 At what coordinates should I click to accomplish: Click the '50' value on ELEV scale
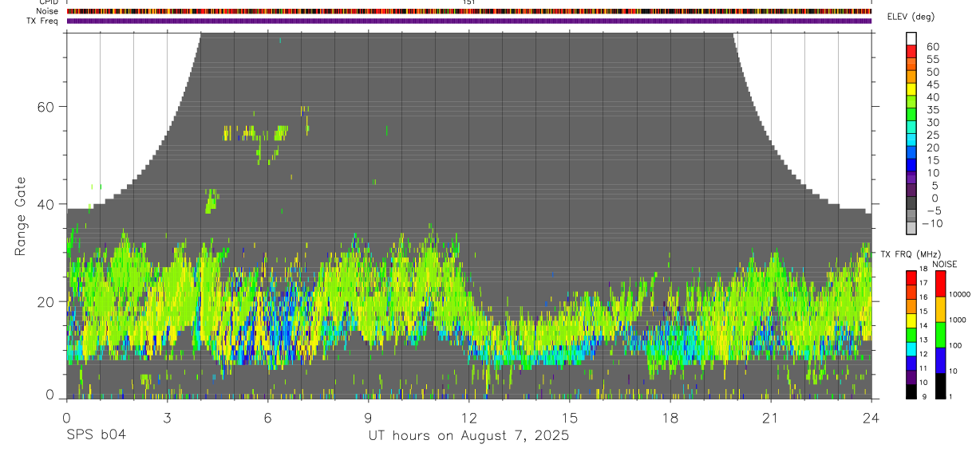[933, 72]
